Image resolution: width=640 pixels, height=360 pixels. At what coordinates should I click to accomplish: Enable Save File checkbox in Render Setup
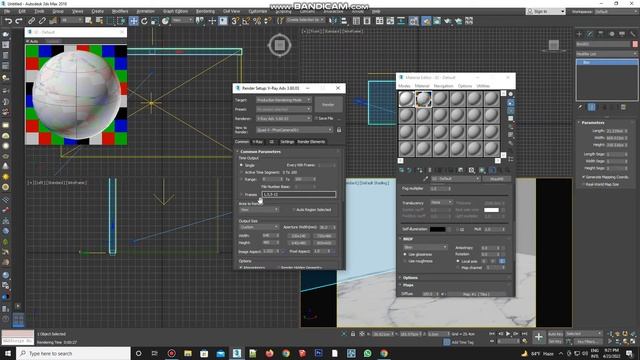click(316, 118)
